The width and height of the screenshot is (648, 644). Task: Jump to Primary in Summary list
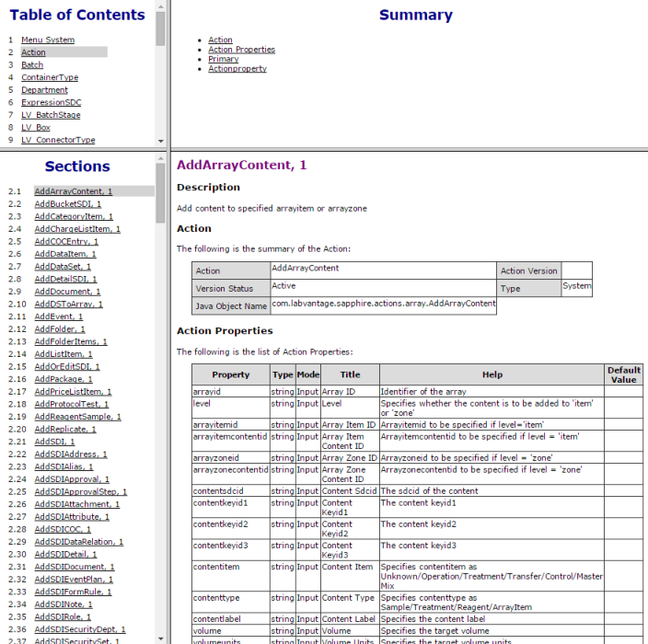pos(223,59)
